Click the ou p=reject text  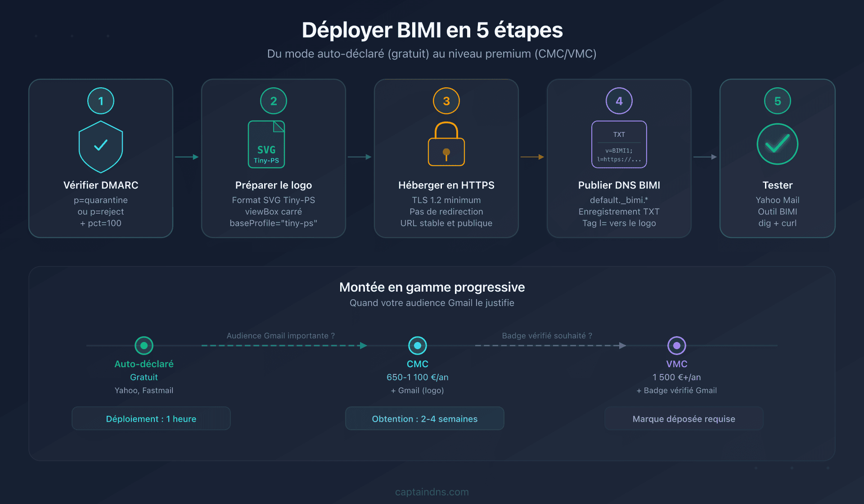[x=101, y=211]
